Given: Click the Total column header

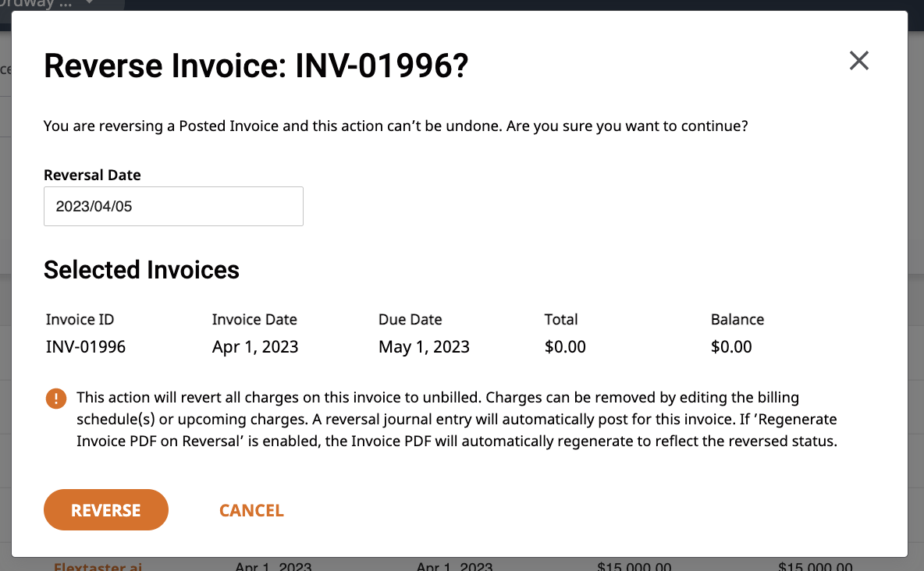Looking at the screenshot, I should point(561,319).
